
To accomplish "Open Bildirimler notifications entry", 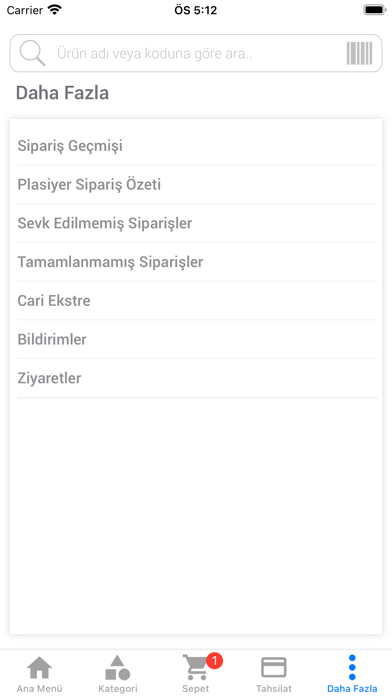I will [198, 340].
